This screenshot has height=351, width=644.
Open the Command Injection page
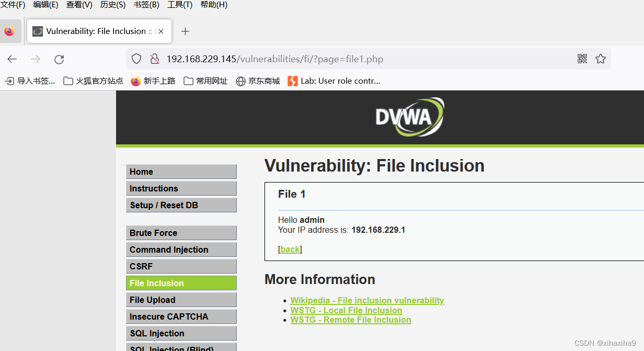[181, 250]
